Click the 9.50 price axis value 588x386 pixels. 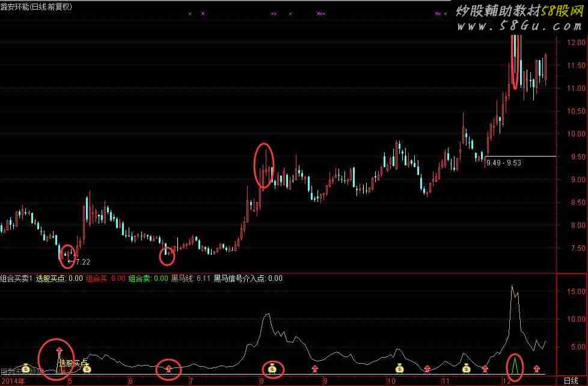click(578, 157)
